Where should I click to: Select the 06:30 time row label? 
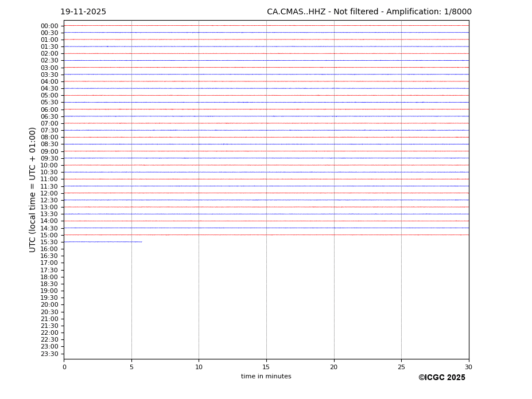[x=49, y=116]
